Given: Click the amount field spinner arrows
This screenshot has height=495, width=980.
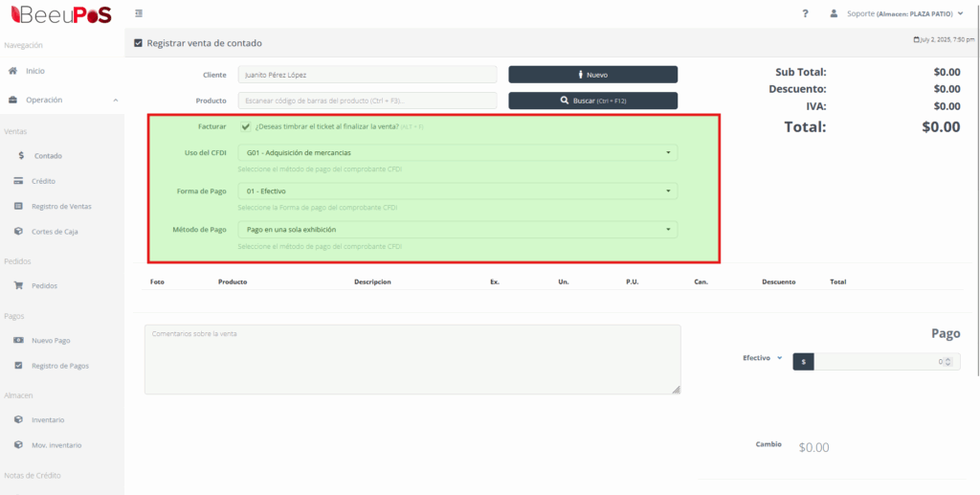Looking at the screenshot, I should [x=948, y=361].
